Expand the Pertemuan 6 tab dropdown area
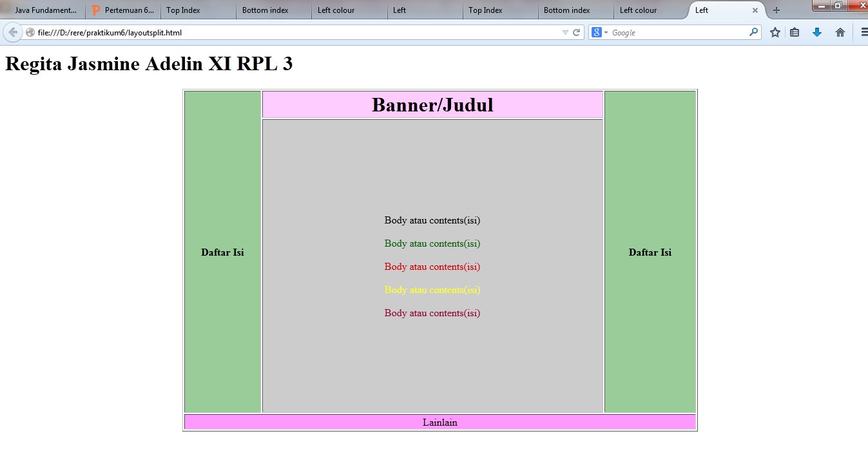Viewport: 868px width, 465px height. tap(122, 10)
